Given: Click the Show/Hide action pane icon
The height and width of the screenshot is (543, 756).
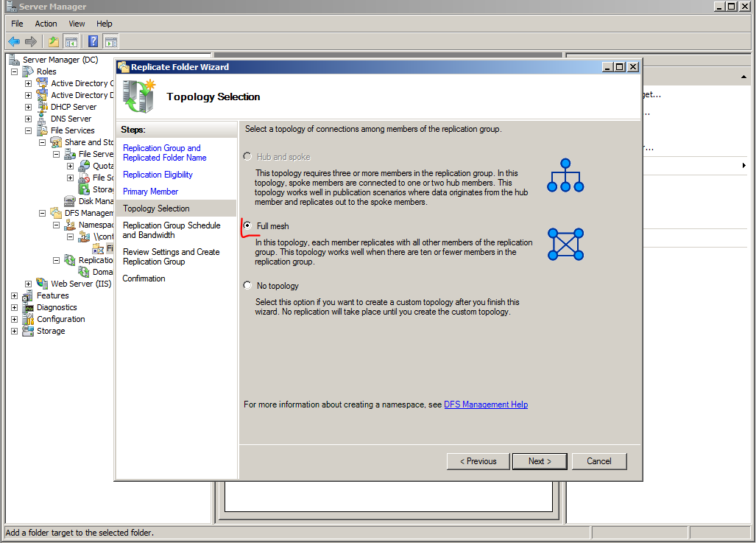Looking at the screenshot, I should click(111, 42).
